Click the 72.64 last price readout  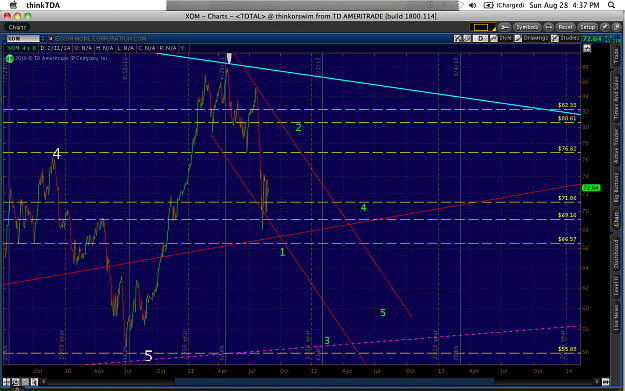[592, 39]
